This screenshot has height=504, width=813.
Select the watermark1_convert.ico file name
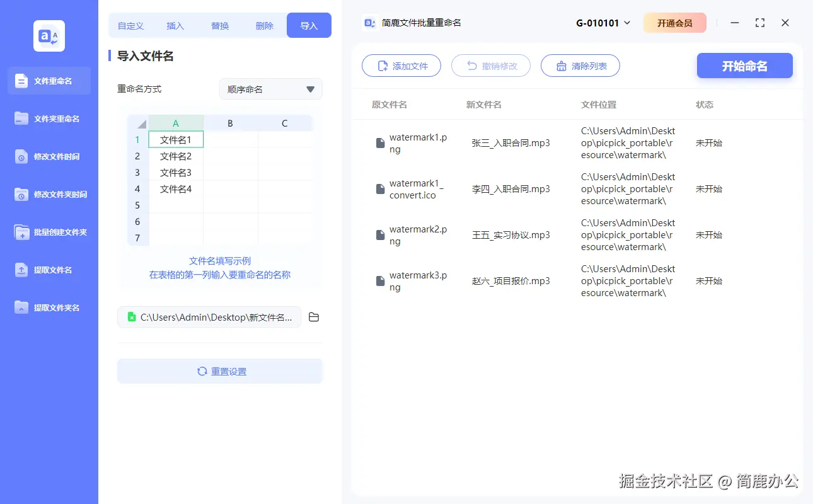pos(417,189)
